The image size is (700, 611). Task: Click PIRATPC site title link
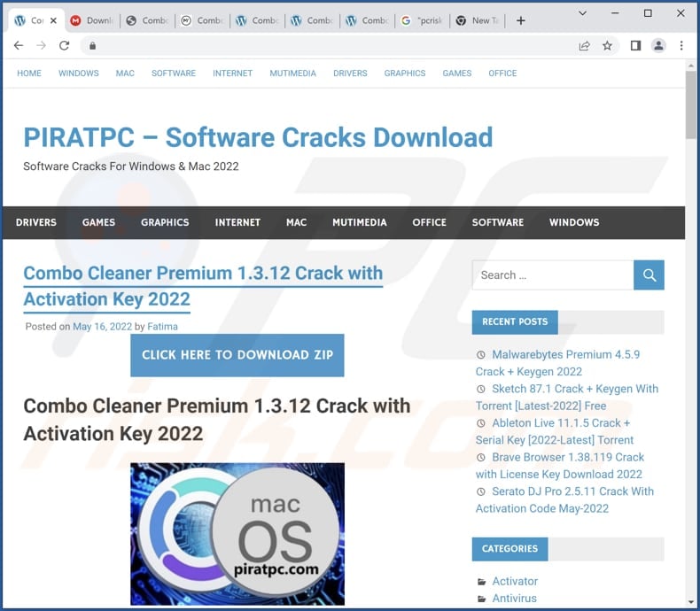pyautogui.click(x=258, y=137)
